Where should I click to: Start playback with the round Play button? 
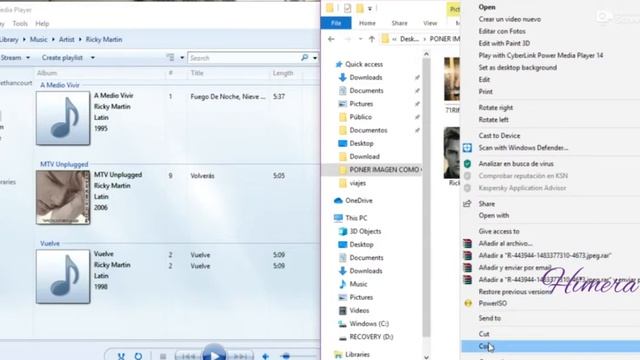(x=214, y=353)
